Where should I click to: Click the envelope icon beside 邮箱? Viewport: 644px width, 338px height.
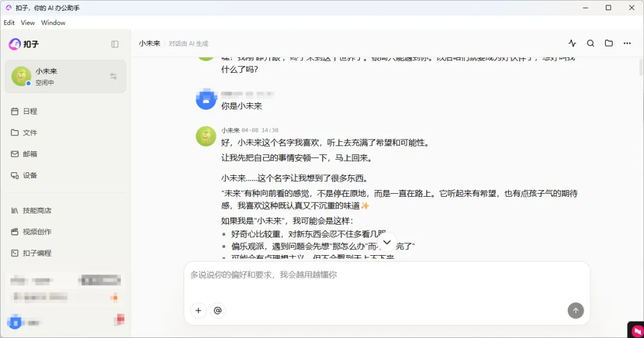pyautogui.click(x=15, y=154)
